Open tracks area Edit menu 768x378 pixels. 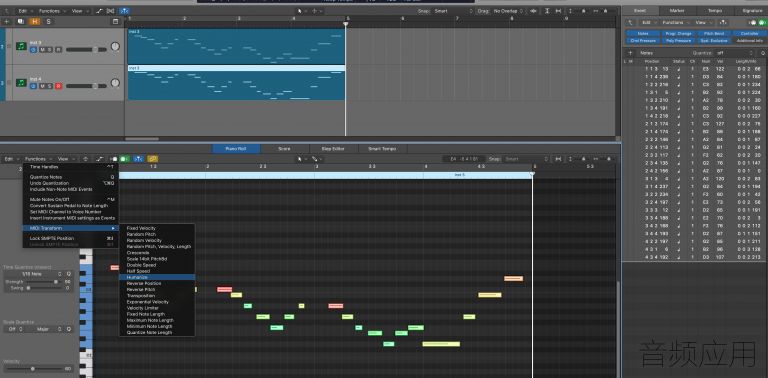tap(24, 11)
